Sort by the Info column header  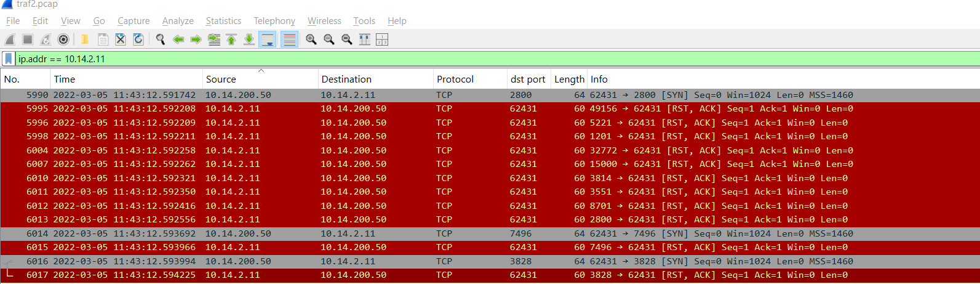pos(783,79)
